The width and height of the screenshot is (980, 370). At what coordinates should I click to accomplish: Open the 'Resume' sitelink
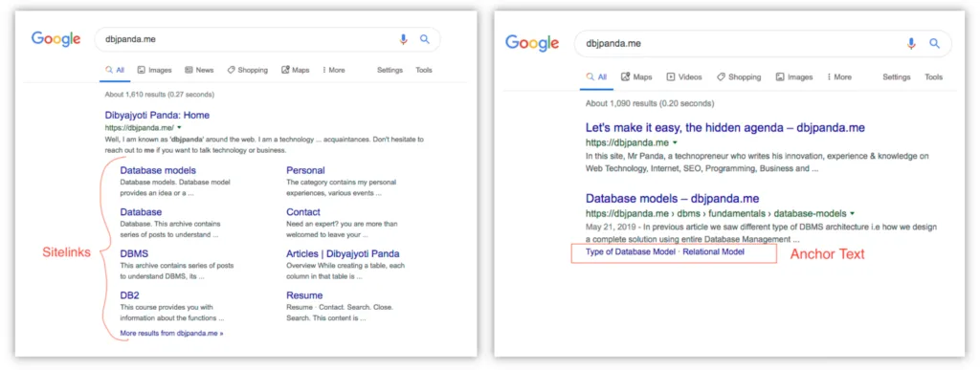(304, 295)
